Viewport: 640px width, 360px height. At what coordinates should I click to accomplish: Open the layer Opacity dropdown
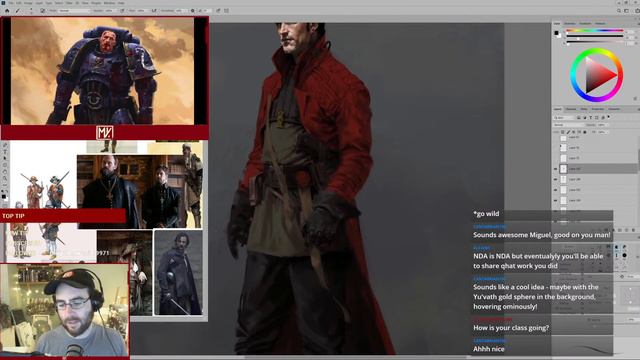coord(603,125)
